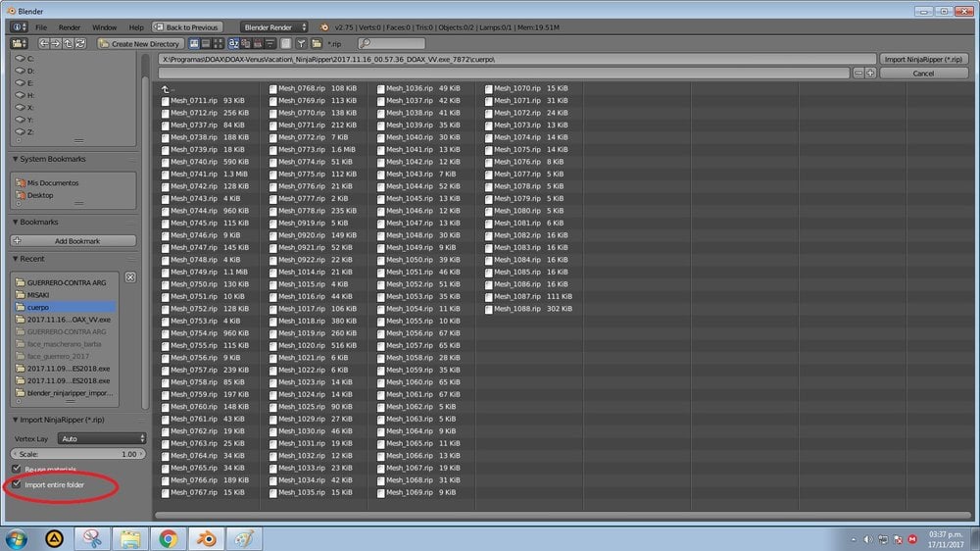Open the File menu
Viewport: 980px width, 551px height.
coord(41,27)
